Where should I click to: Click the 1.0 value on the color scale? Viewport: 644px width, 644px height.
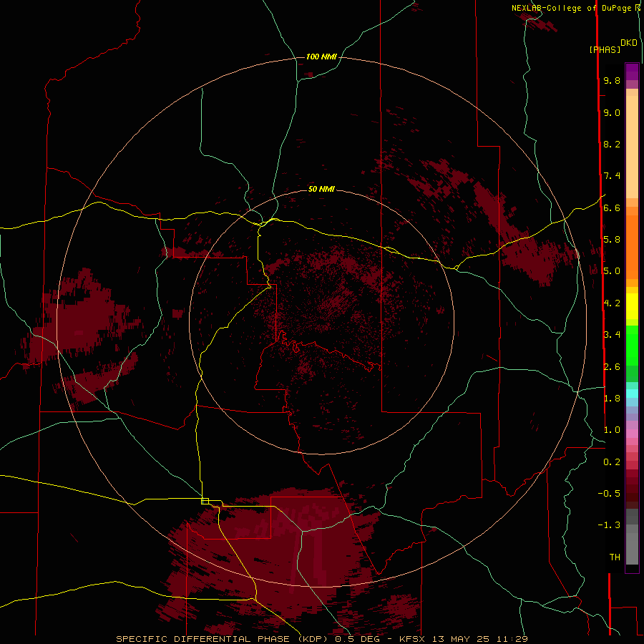(x=612, y=430)
